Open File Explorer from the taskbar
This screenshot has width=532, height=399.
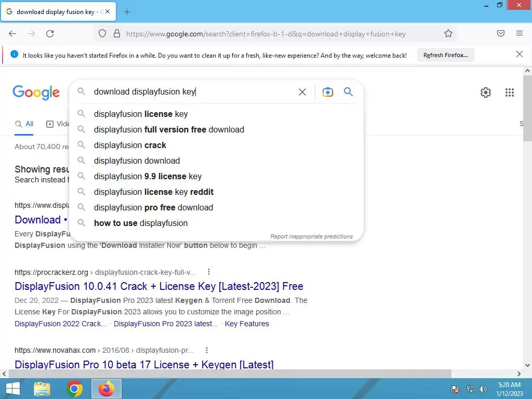tap(42, 389)
